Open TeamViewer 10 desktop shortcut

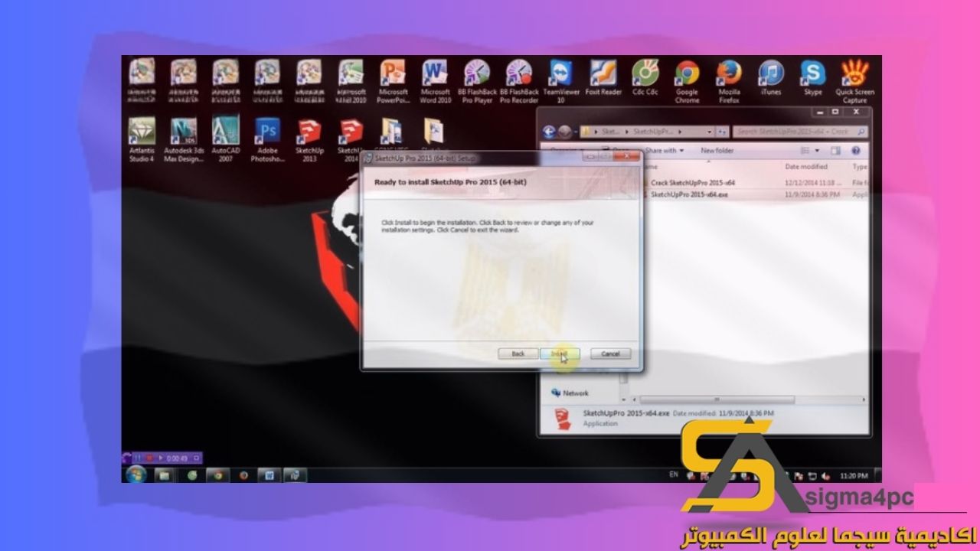click(x=560, y=81)
